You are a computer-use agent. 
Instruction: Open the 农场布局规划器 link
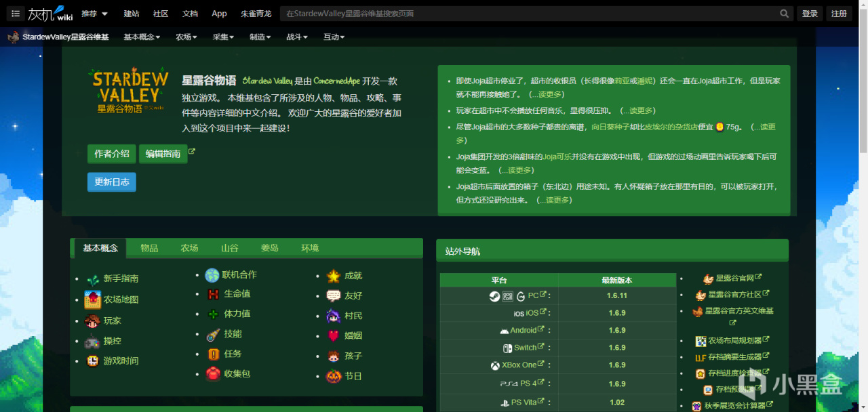click(x=735, y=341)
